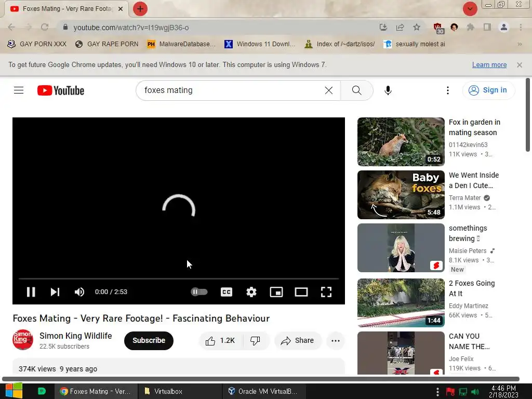Screen dimensions: 532x399
Task: Click the horizontal scrollbar at the bottom
Action: [261, 379]
